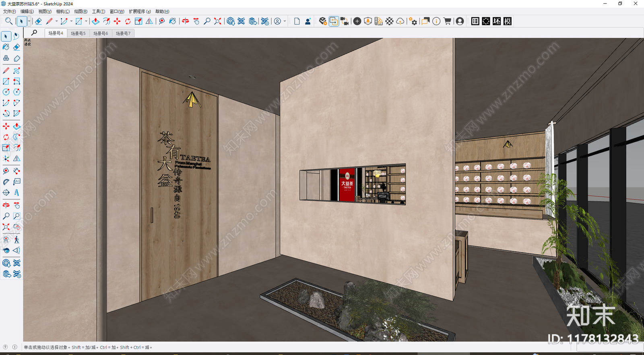This screenshot has height=355, width=644.
Task: Click the Search magnifier in top toolbar
Action: [8, 21]
